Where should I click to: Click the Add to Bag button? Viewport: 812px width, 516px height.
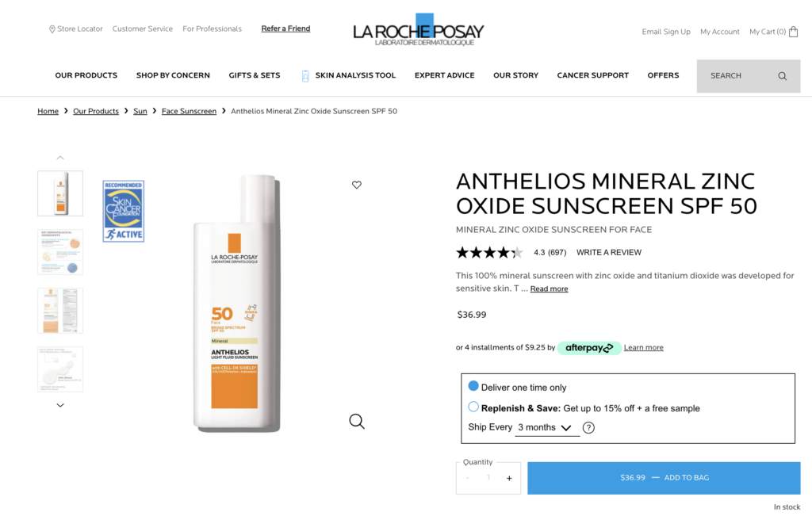pyautogui.click(x=664, y=478)
